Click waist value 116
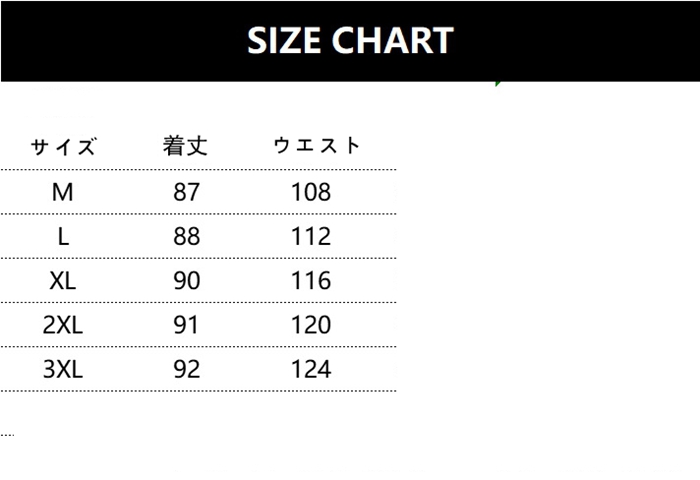 pos(311,280)
